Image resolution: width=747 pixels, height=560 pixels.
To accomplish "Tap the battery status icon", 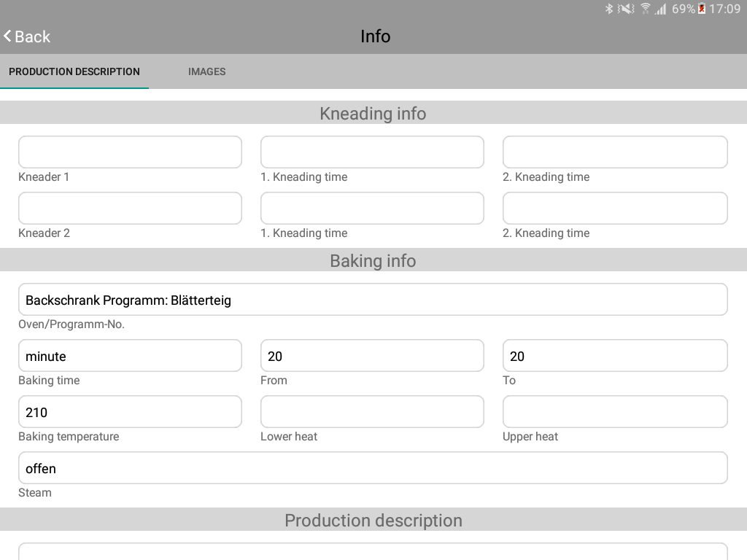I will pos(702,9).
